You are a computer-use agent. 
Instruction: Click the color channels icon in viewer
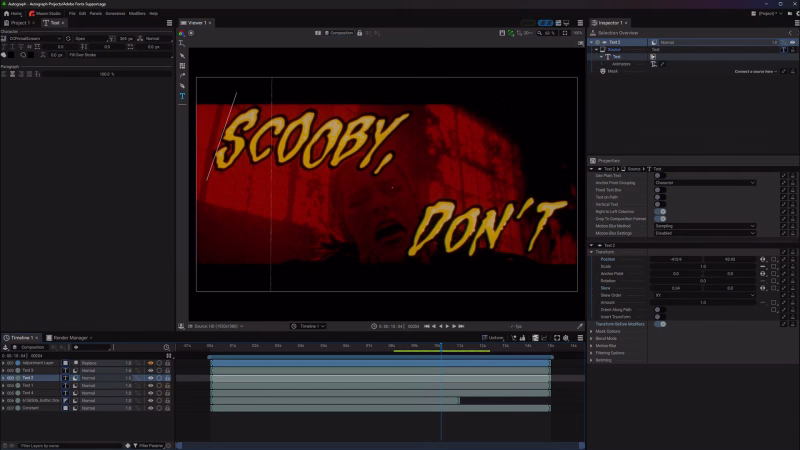point(182,33)
